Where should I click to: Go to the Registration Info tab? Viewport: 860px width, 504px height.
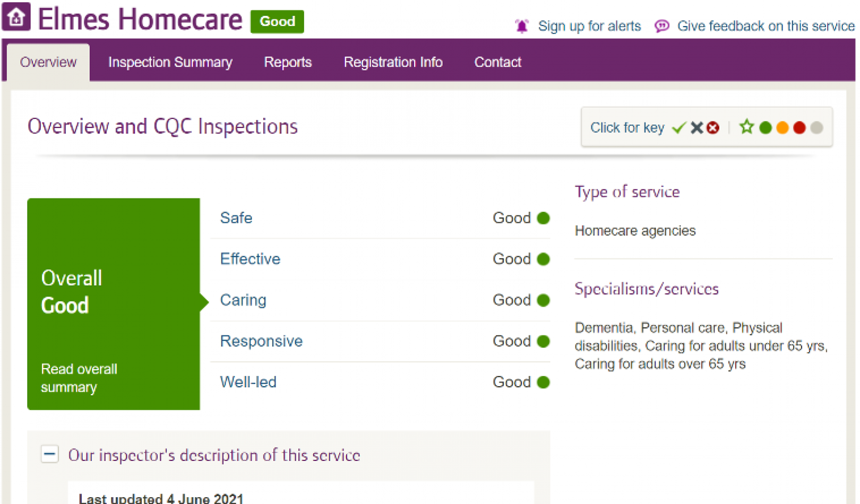click(393, 62)
